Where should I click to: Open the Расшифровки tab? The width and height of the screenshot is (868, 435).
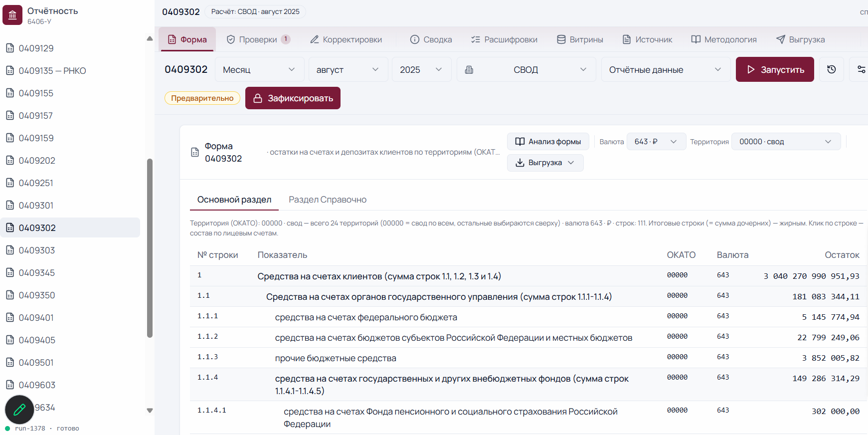coord(504,39)
